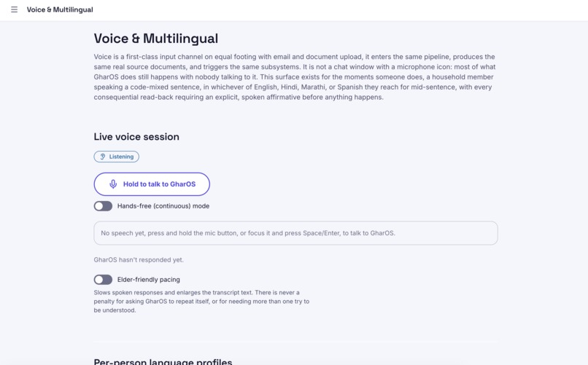588x365 pixels.
Task: Open the hamburger navigation menu
Action: pyautogui.click(x=15, y=9)
